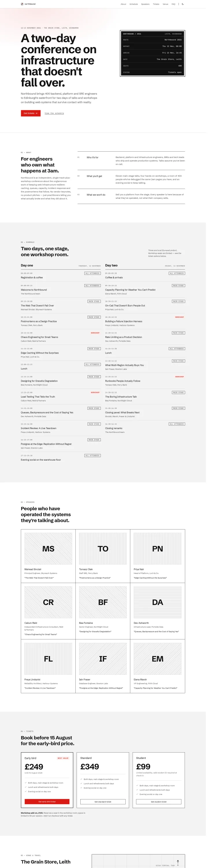Viewport: 208px width, 868px height.
Task: Click the Get early bird ticket button
Action: point(47,802)
